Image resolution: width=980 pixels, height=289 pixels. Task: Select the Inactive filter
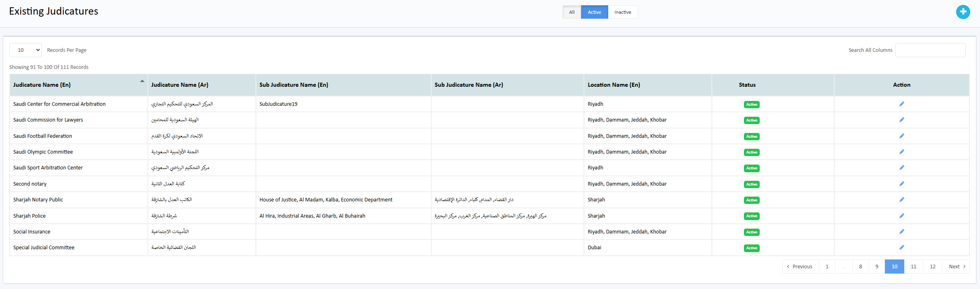pos(623,12)
